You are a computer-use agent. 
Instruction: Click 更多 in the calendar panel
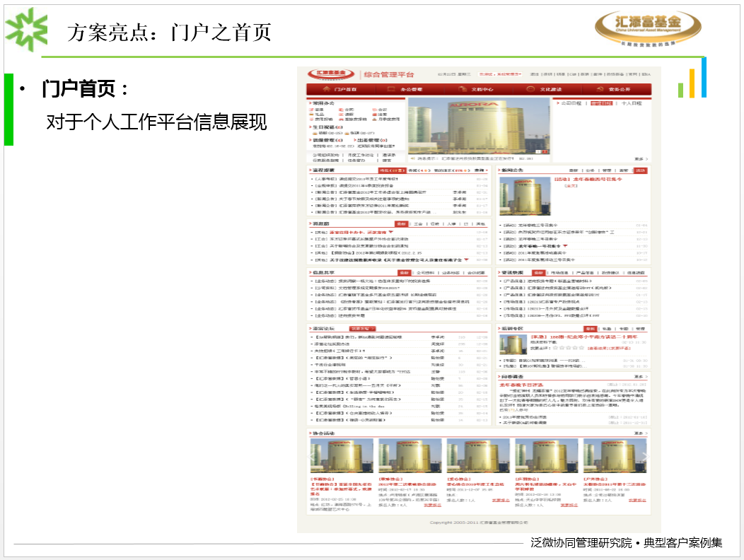point(641,159)
